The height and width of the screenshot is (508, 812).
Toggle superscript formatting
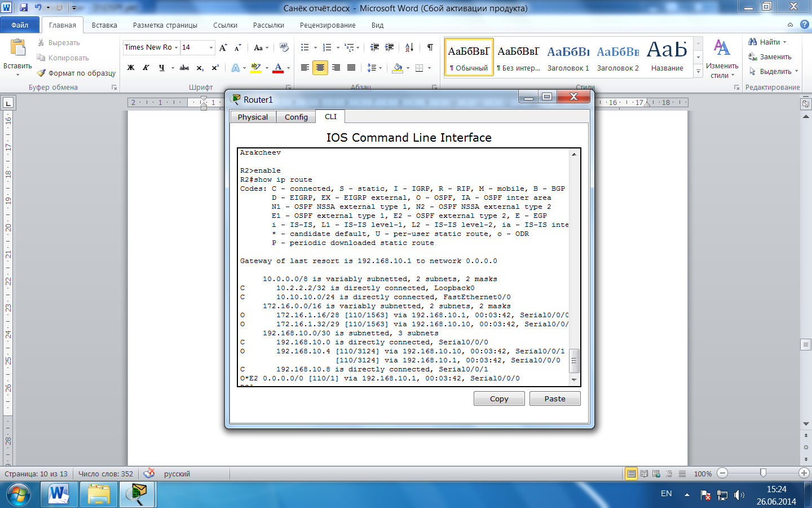(215, 68)
